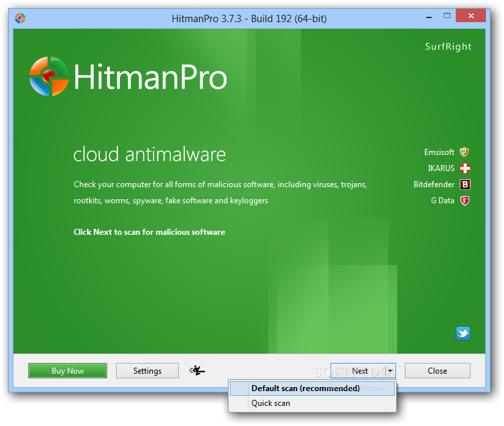Click the SurfRight brand text

tap(448, 47)
